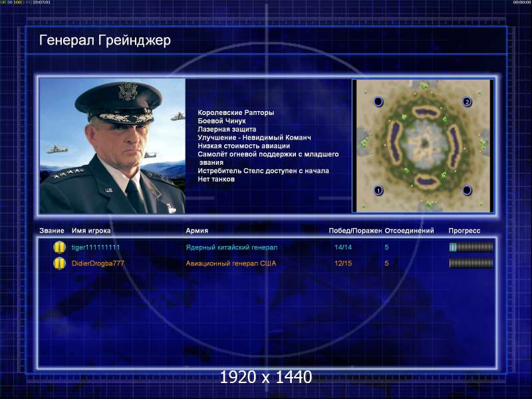
Task: Click the 'Нет танков' line
Action: tap(216, 179)
